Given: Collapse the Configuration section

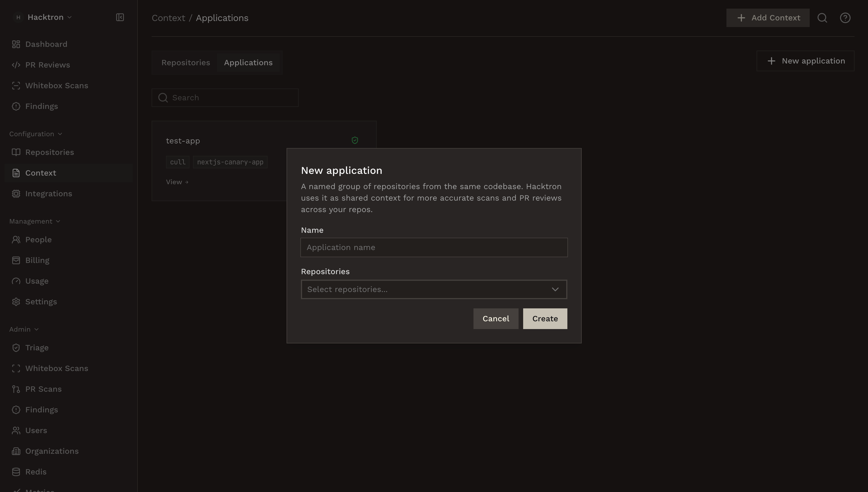Looking at the screenshot, I should [36, 134].
